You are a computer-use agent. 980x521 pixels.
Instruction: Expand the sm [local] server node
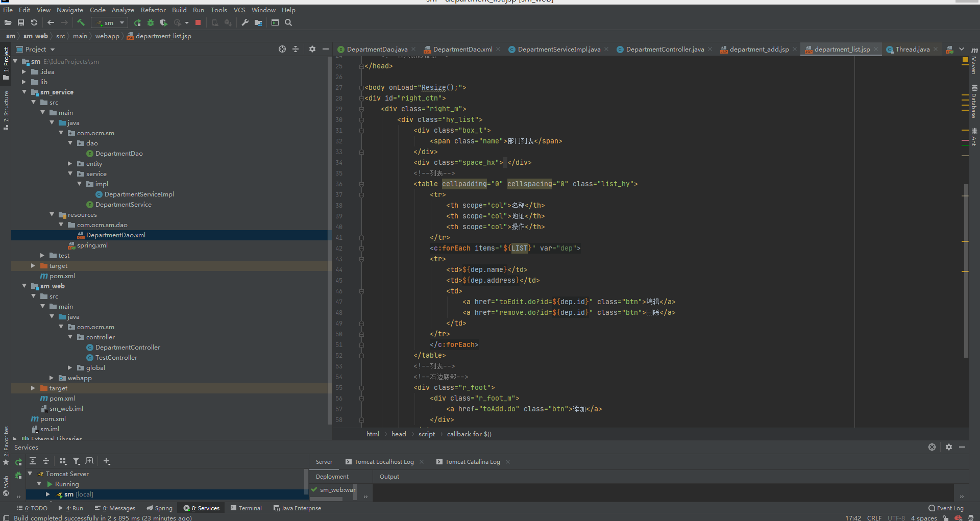pyautogui.click(x=48, y=494)
